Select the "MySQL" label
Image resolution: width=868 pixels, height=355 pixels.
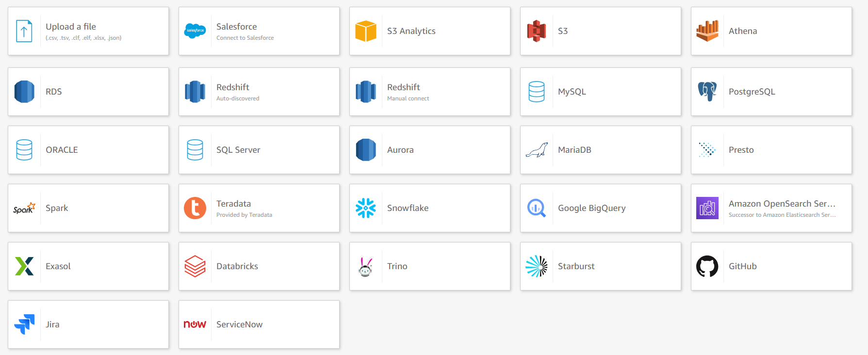pyautogui.click(x=572, y=92)
